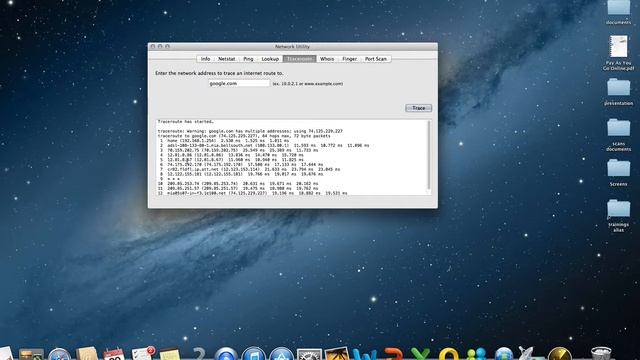Image resolution: width=640 pixels, height=360 pixels.
Task: Open Calendar from the dock
Action: (x=114, y=354)
